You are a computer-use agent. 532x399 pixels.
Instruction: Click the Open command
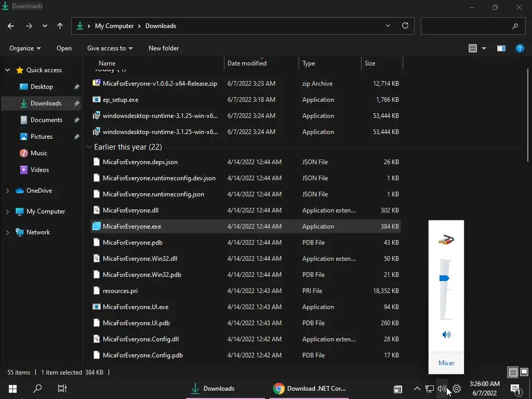64,48
